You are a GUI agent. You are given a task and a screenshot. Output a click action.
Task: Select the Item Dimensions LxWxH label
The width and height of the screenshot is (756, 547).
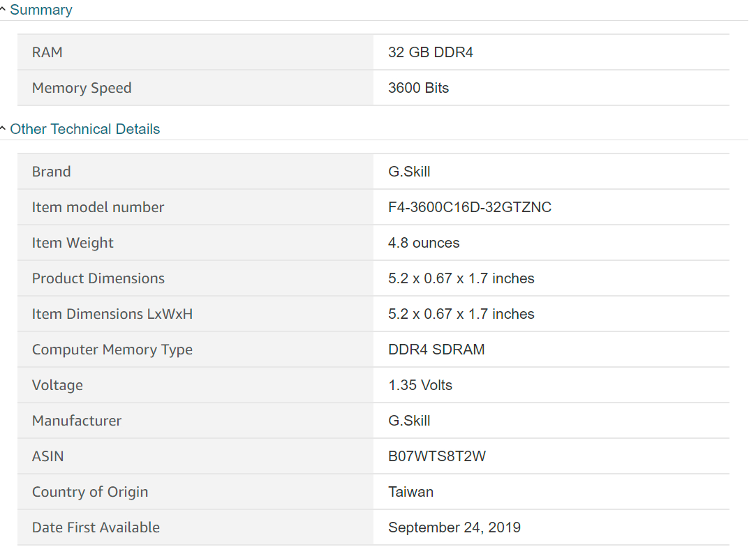coord(112,314)
